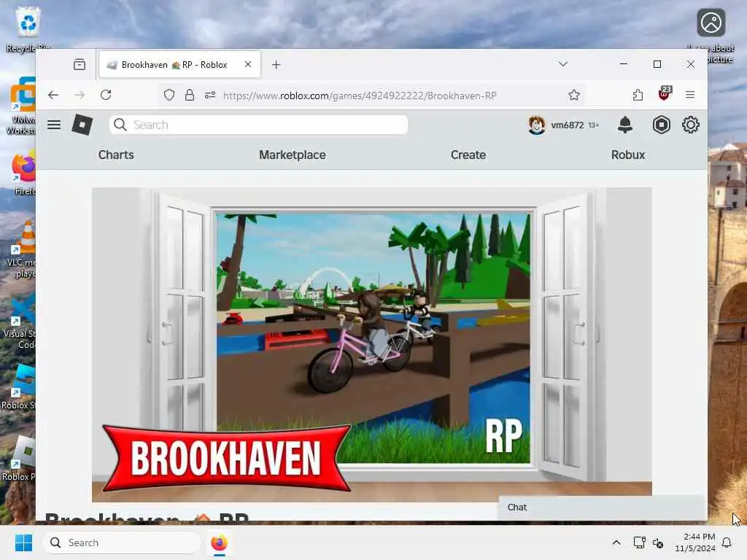This screenshot has width=747, height=560.
Task: Go back with Firefox back arrow
Action: [x=53, y=95]
